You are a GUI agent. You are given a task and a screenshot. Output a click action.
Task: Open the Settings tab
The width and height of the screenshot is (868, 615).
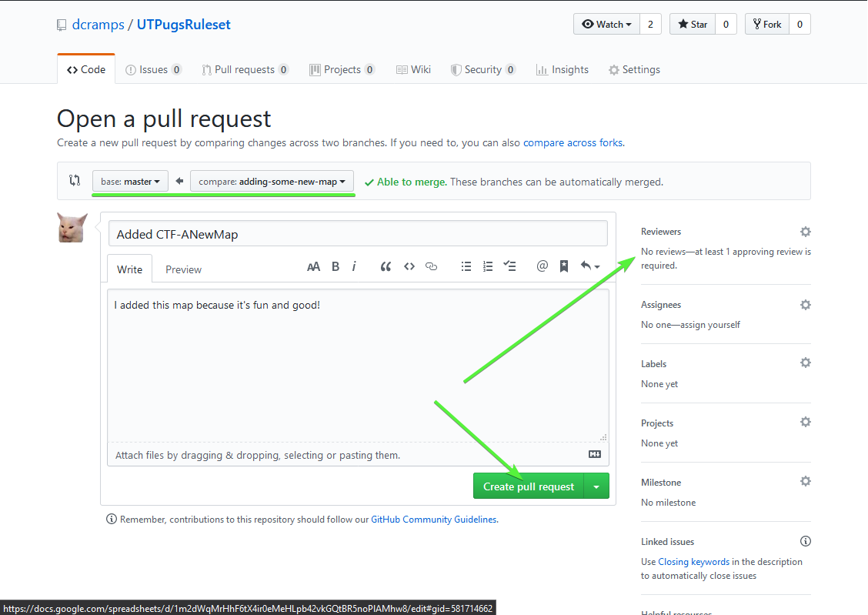pyautogui.click(x=634, y=70)
